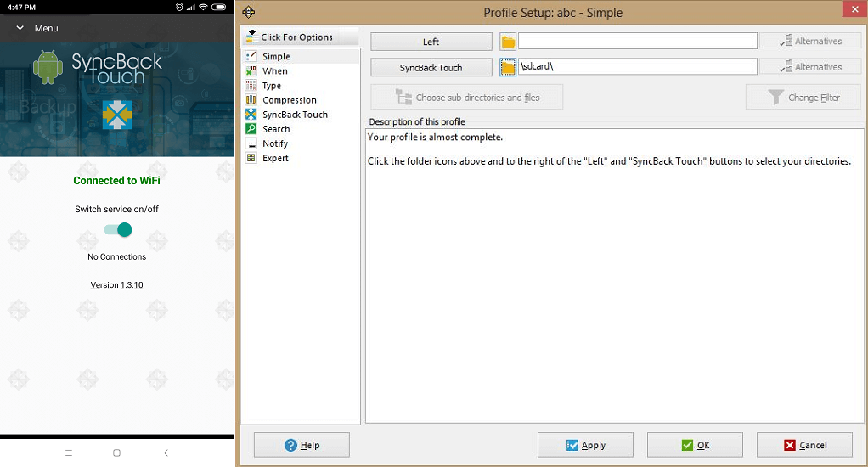868x467 pixels.
Task: Click the SyncBack Touch blue arrows icon
Action: coord(251,114)
